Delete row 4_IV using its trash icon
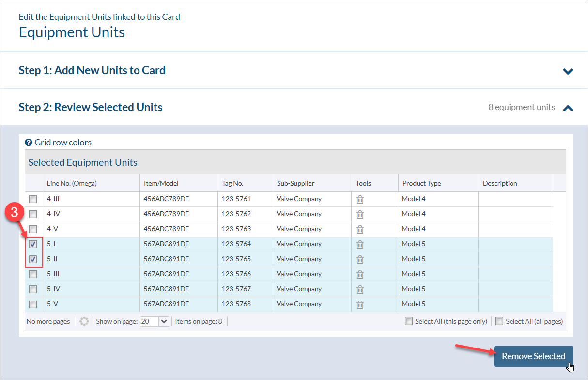Viewport: 588px width, 380px height. 360,214
